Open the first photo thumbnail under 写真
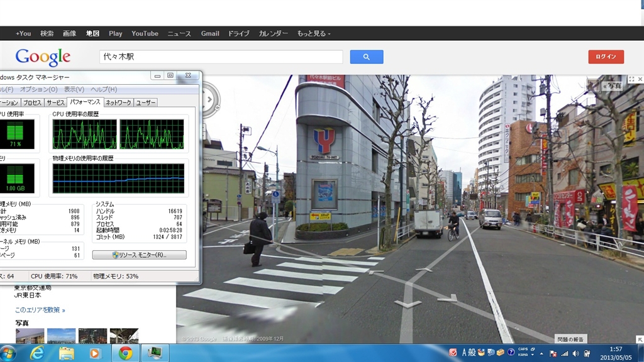Screen dimensions: 644x362 pyautogui.click(x=30, y=336)
